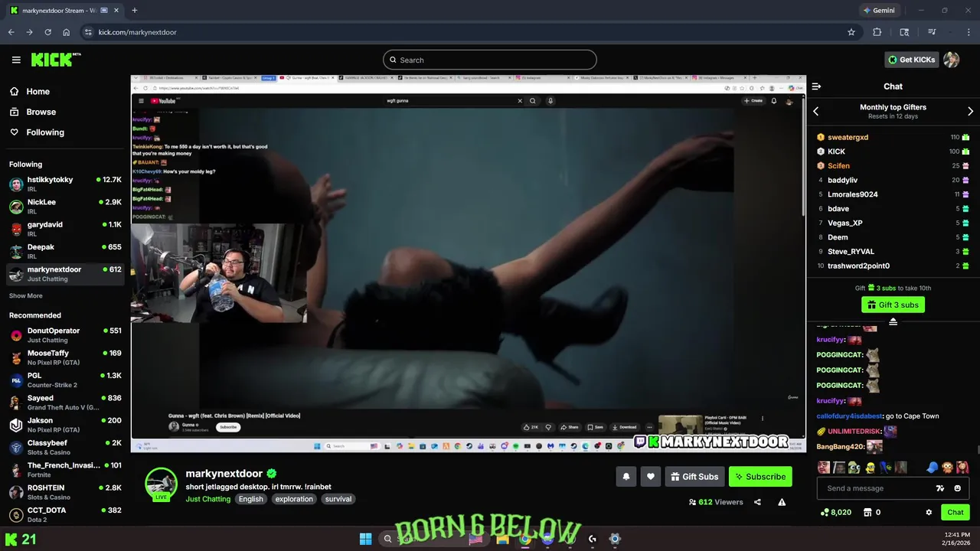The image size is (980, 551).
Task: Click the Gift Subs button
Action: (694, 477)
